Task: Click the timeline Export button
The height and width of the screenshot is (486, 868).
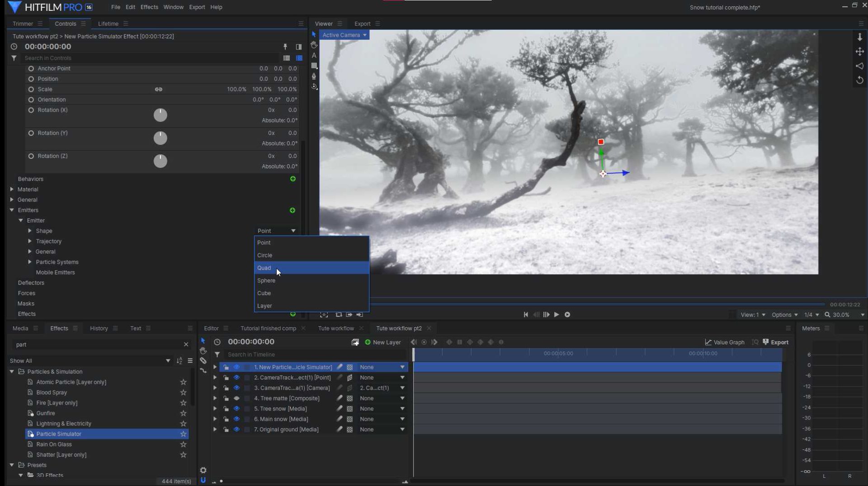Action: click(775, 342)
